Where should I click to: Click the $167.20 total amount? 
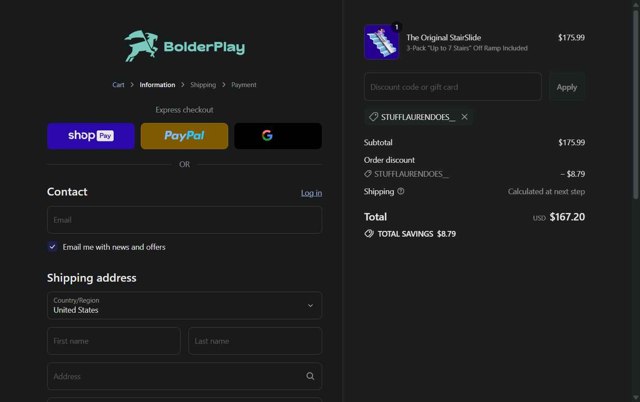pyautogui.click(x=567, y=217)
